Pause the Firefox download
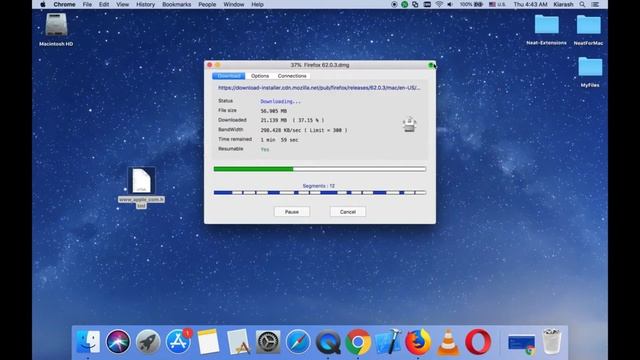Screen dimensions: 640x360 click(x=292, y=212)
